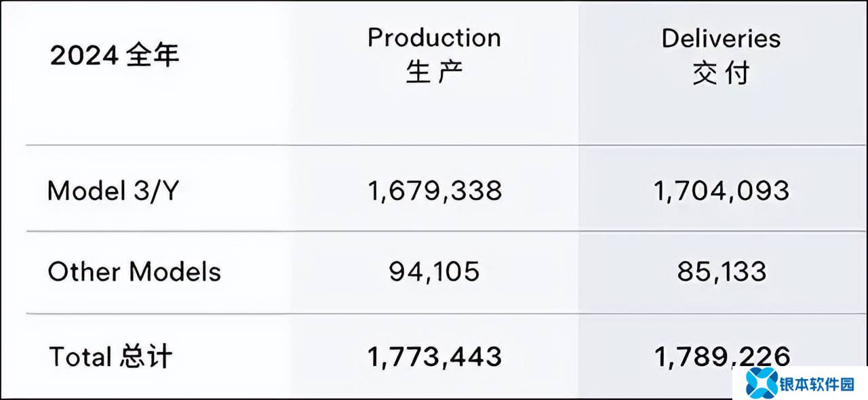Click divider line above Total row
This screenshot has width=868, height=400.
pyautogui.click(x=434, y=314)
